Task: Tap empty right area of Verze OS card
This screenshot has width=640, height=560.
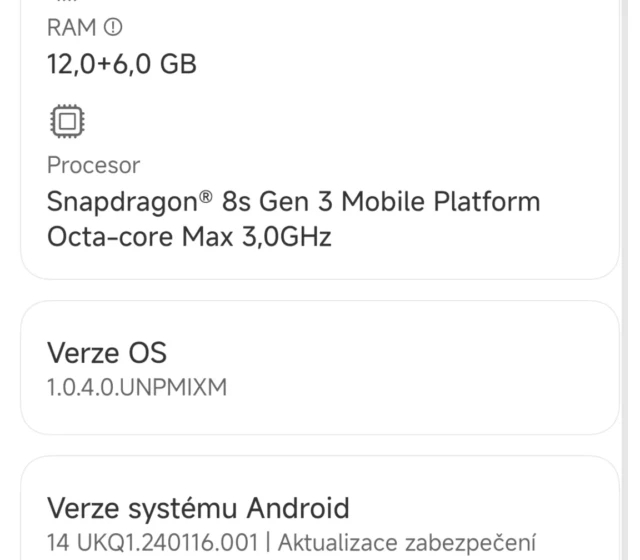Action: (500, 368)
